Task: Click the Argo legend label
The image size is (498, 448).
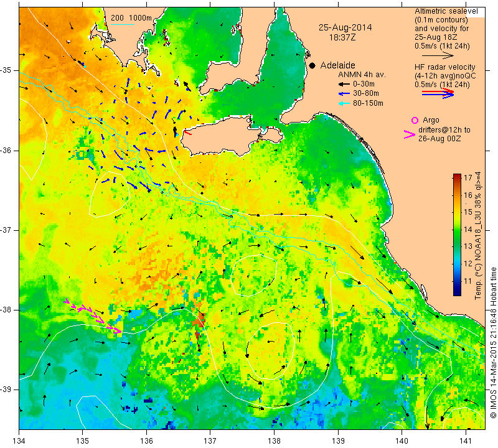Action: click(x=431, y=120)
